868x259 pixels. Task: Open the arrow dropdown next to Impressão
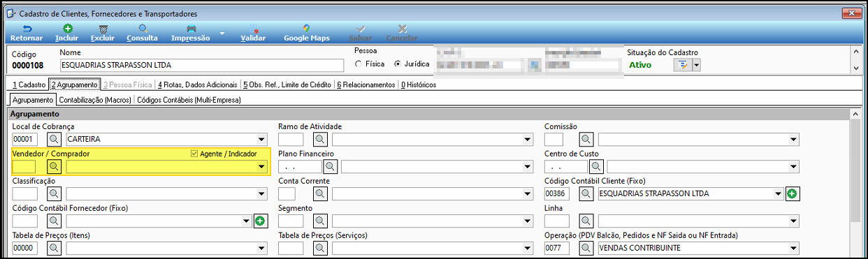click(x=222, y=33)
